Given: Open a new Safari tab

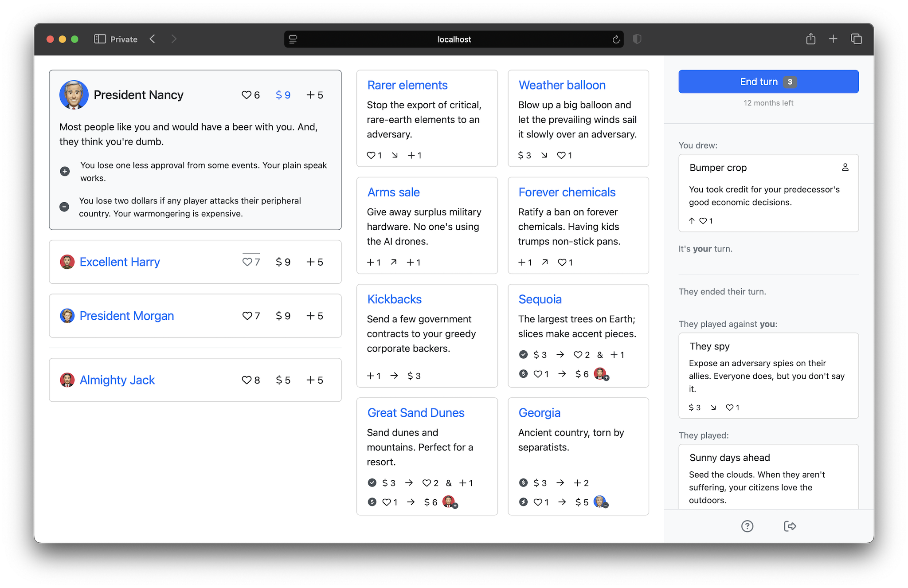Looking at the screenshot, I should [x=833, y=39].
